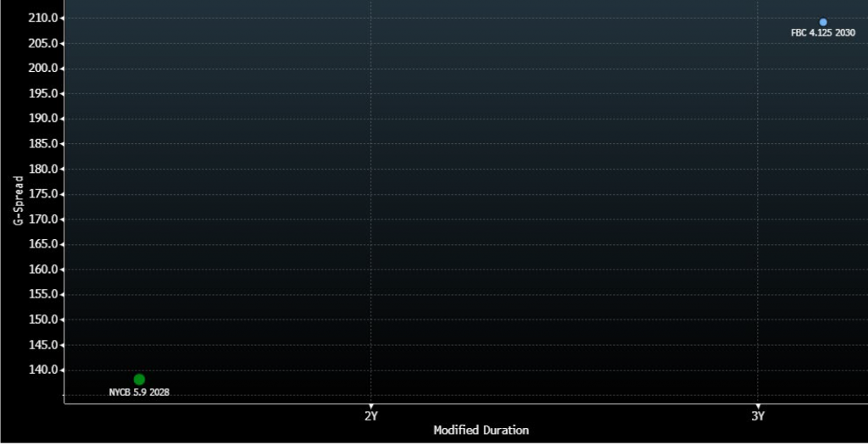Select the 185.0 y-axis tick label
This screenshot has width=868, height=445.
click(x=42, y=144)
